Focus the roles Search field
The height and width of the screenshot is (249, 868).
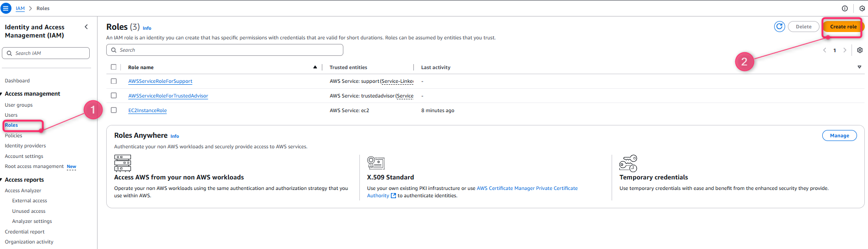coord(225,50)
